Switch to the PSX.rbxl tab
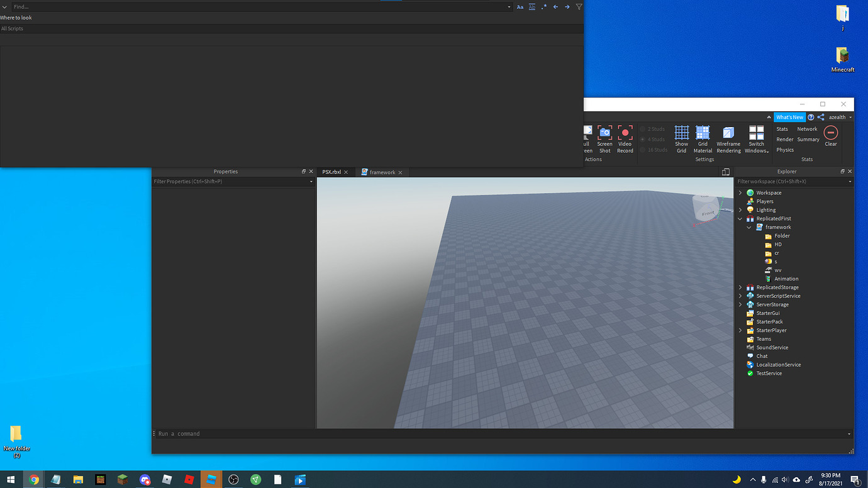 [x=332, y=171]
